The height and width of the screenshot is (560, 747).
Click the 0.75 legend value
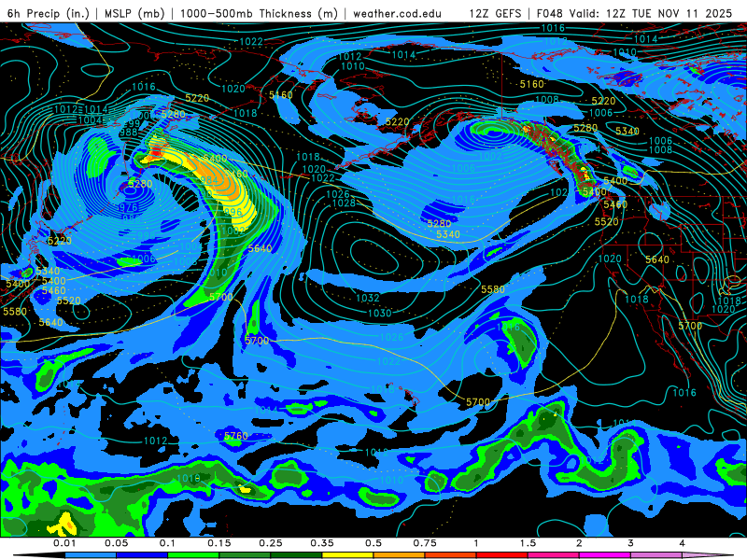coord(425,543)
